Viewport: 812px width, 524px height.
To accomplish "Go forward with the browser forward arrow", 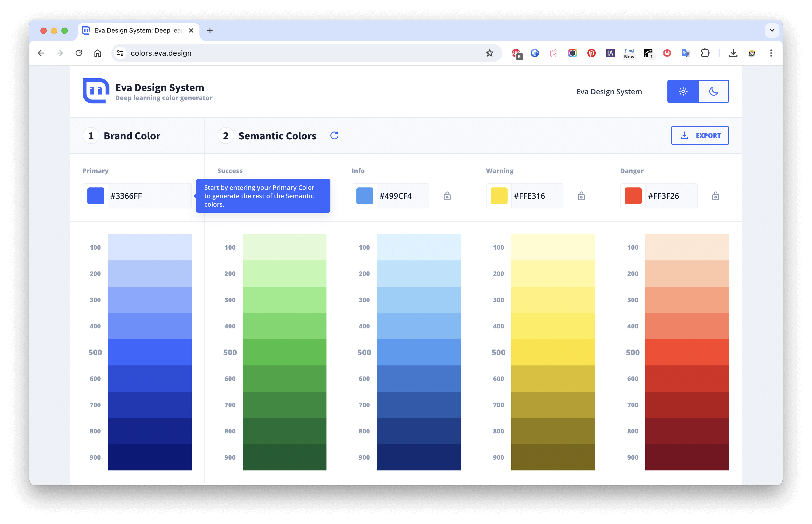I will tap(60, 53).
